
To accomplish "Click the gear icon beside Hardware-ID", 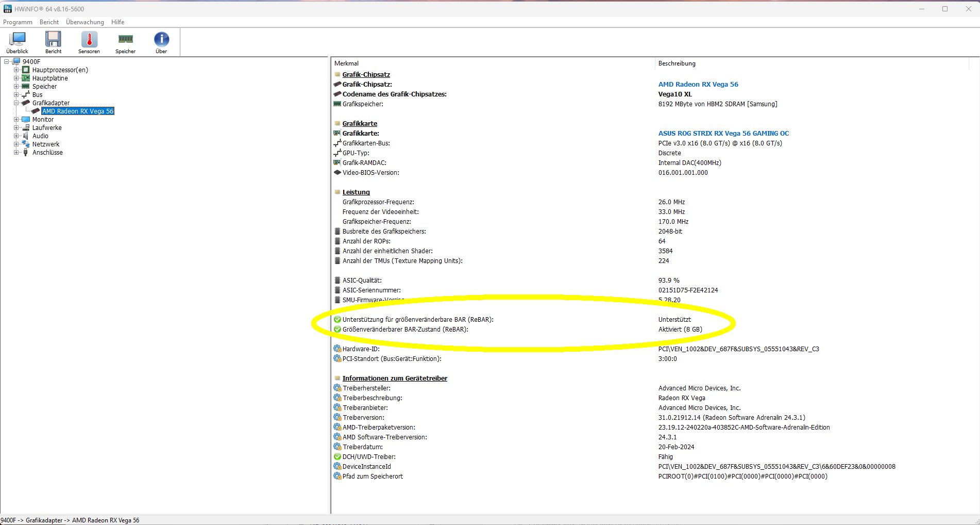I will click(x=337, y=349).
